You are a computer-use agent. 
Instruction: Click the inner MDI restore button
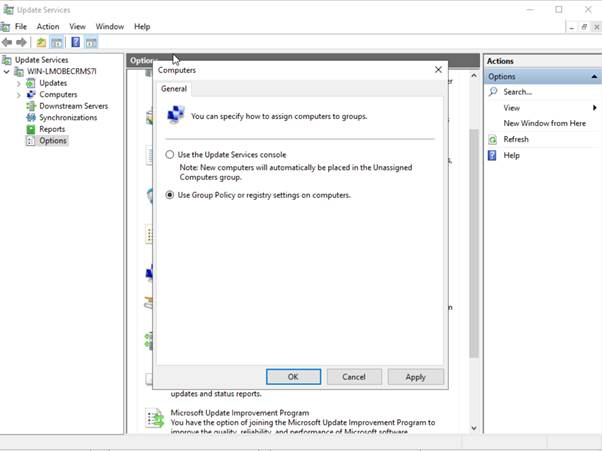click(x=584, y=27)
